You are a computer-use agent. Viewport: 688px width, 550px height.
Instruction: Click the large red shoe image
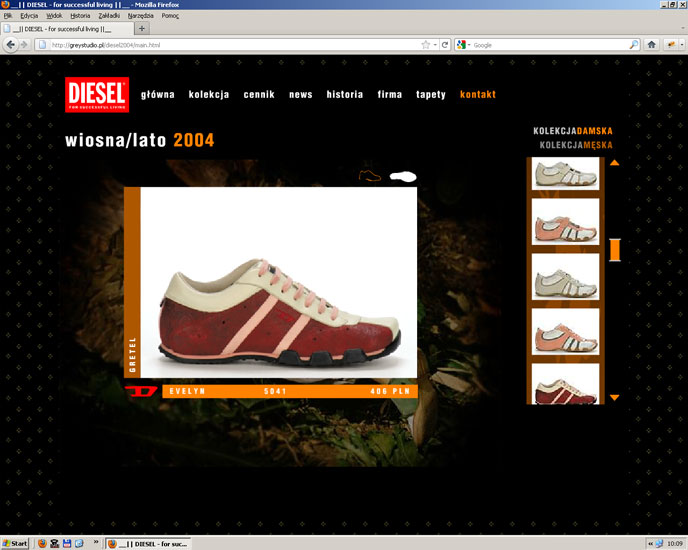coord(279,282)
